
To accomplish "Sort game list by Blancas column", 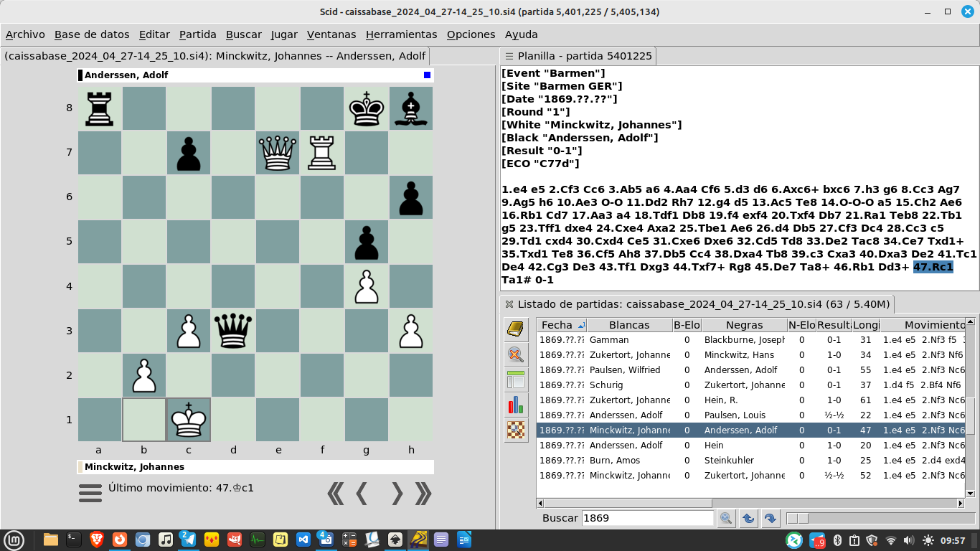I will tap(629, 325).
